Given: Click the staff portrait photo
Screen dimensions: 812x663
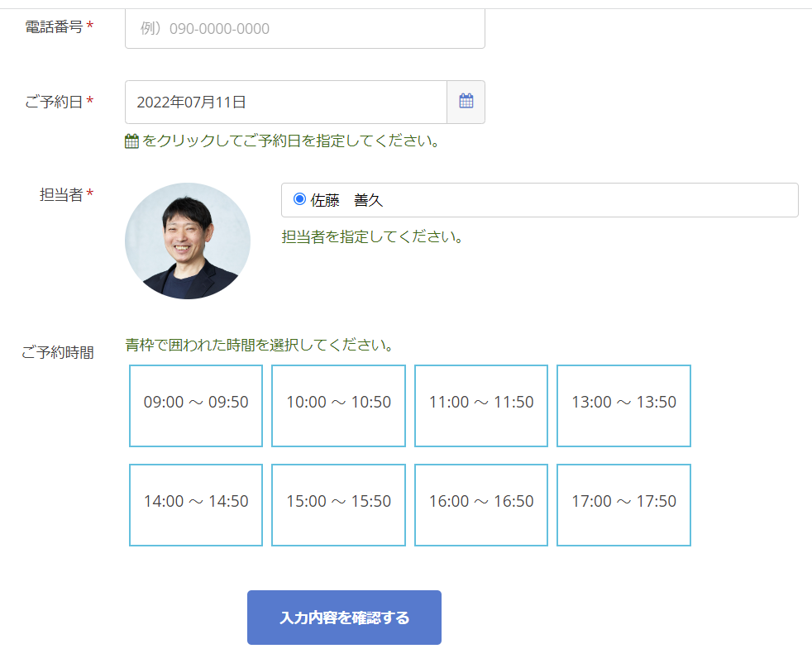Looking at the screenshot, I should [188, 241].
